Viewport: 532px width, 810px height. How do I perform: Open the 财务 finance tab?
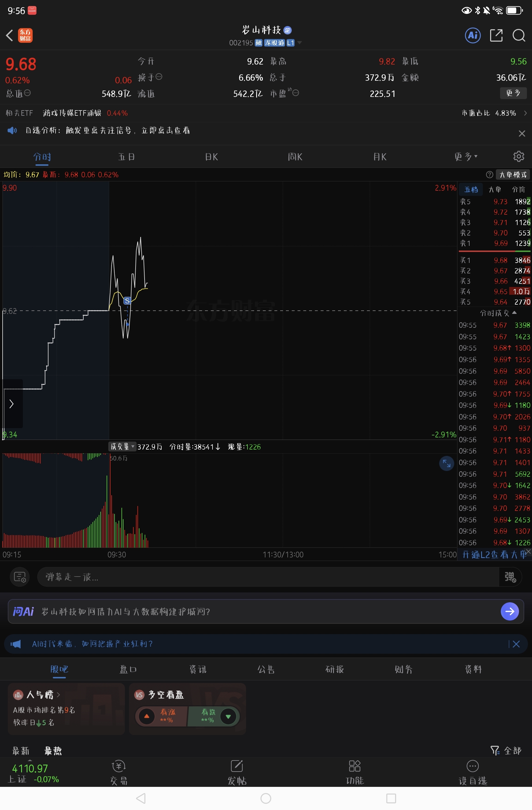(x=404, y=669)
